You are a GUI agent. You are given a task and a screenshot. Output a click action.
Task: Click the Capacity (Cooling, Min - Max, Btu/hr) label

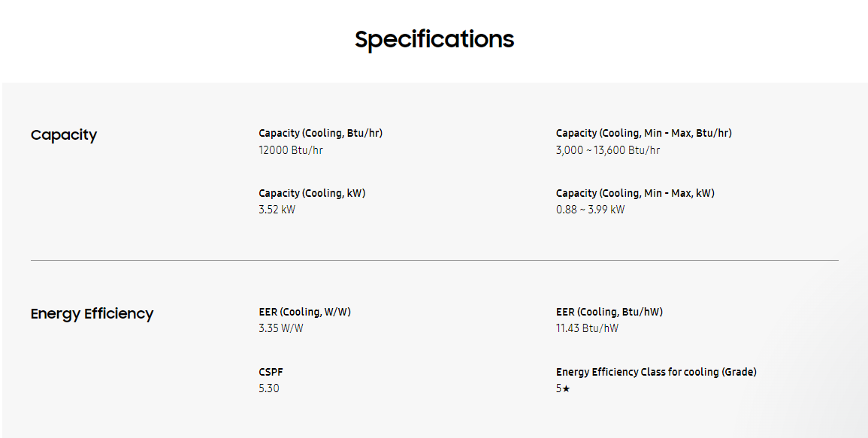[x=643, y=133]
